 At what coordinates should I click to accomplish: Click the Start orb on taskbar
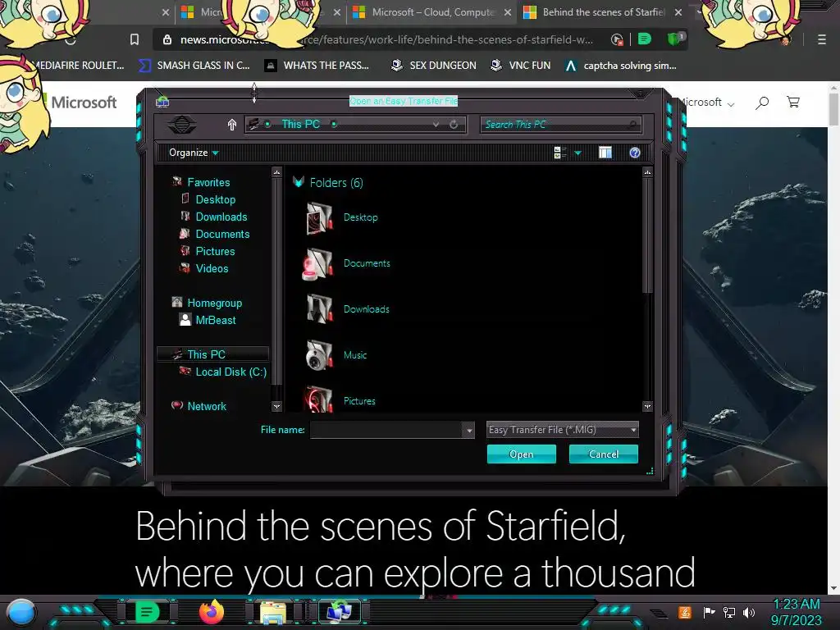21,612
